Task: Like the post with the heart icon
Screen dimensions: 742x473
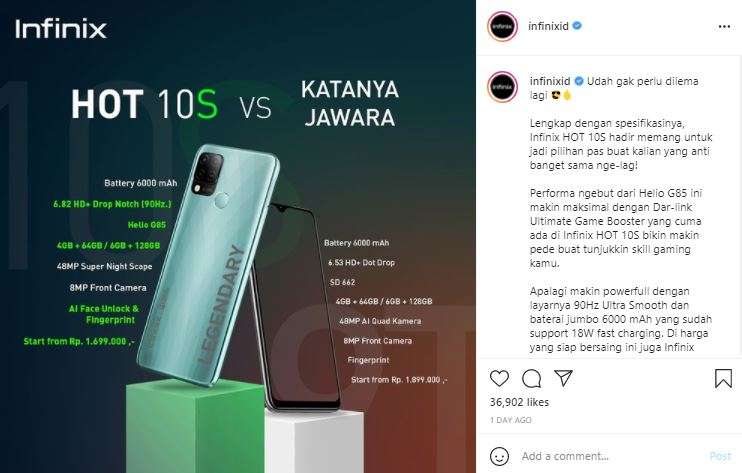Action: [499, 378]
